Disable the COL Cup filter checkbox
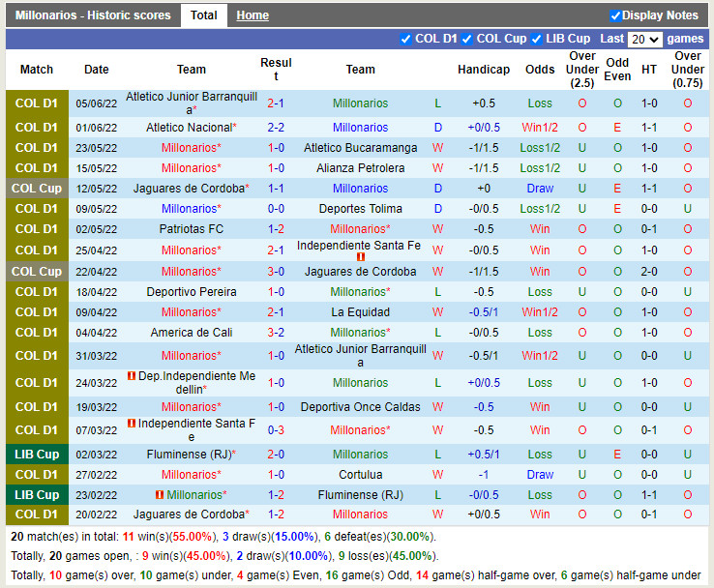 [x=467, y=39]
